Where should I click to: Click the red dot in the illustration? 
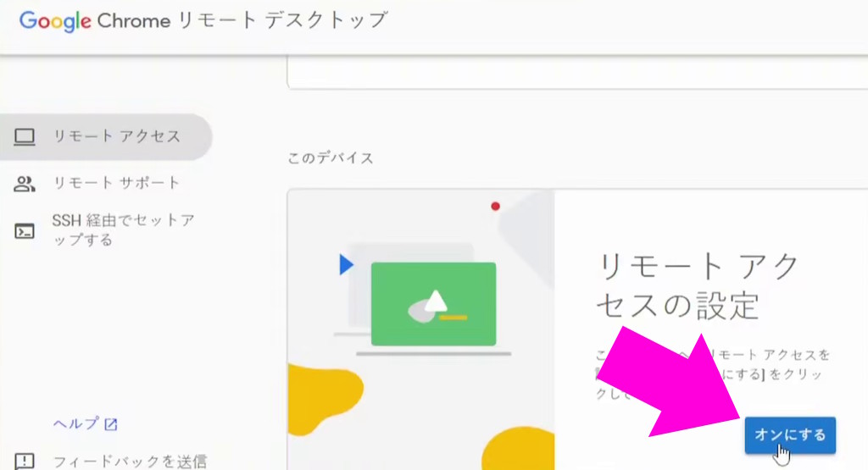(x=495, y=207)
